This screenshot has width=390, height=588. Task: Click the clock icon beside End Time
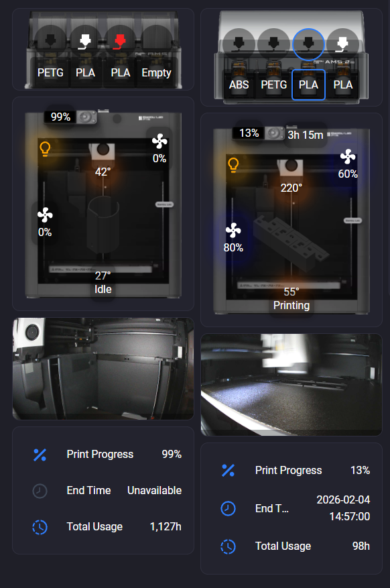(40, 491)
